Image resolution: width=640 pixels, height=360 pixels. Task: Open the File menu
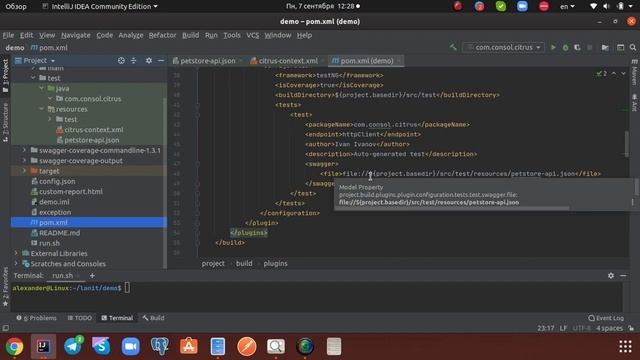coord(8,35)
